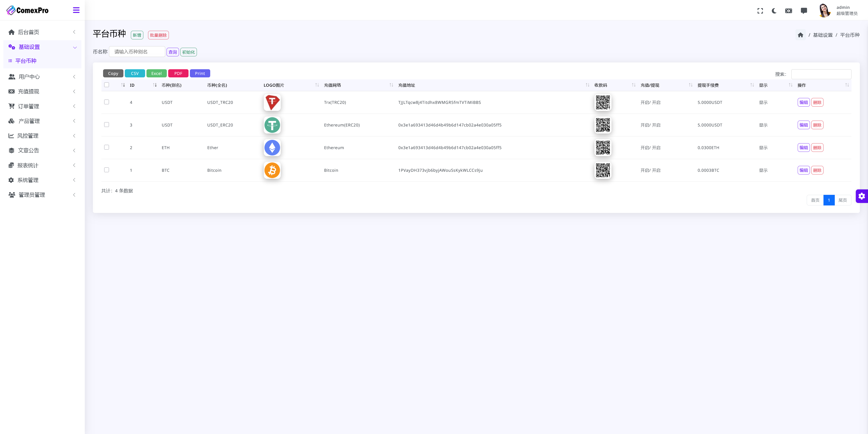Image resolution: width=868 pixels, height=434 pixels.
Task: Click the breadcrumb home icon
Action: [800, 35]
